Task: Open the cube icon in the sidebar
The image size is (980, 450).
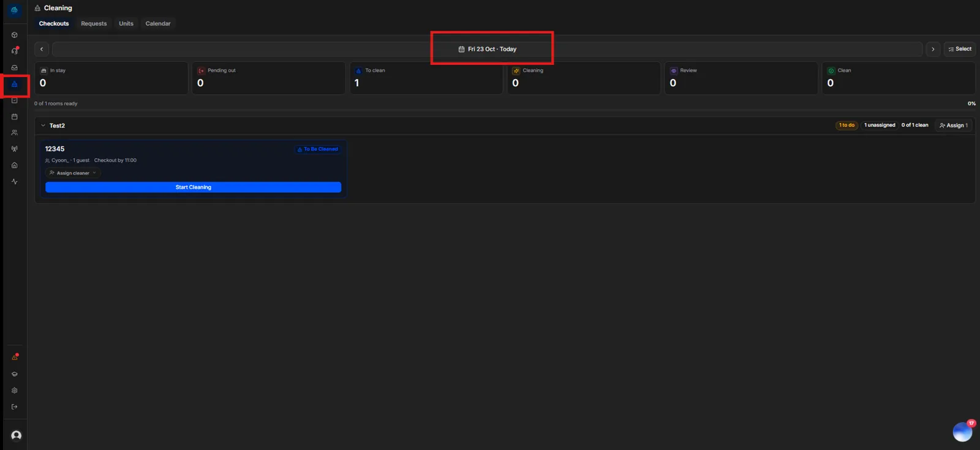Action: tap(15, 35)
